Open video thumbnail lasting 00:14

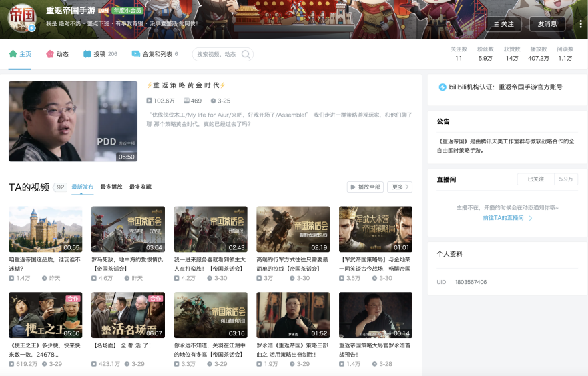375,315
